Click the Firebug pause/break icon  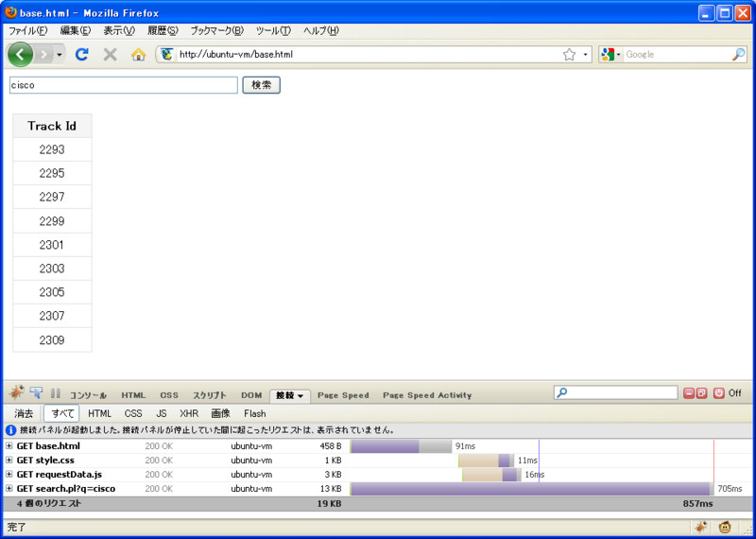56,393
